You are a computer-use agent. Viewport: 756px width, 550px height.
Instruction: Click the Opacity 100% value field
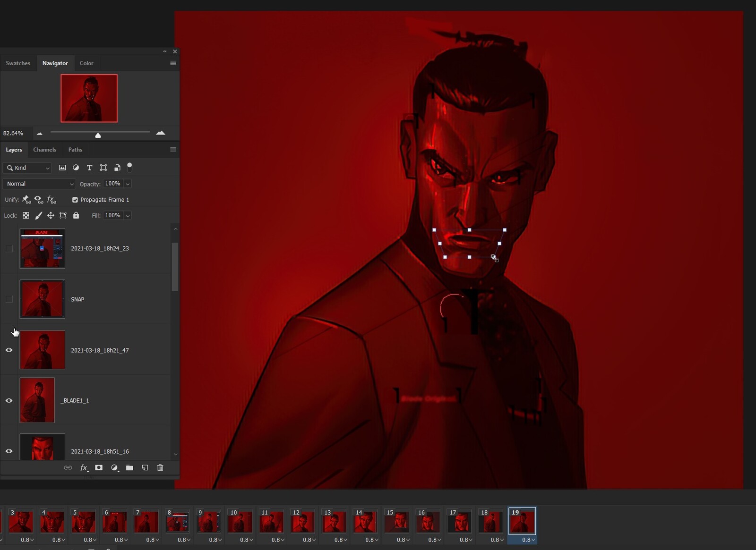pos(113,184)
